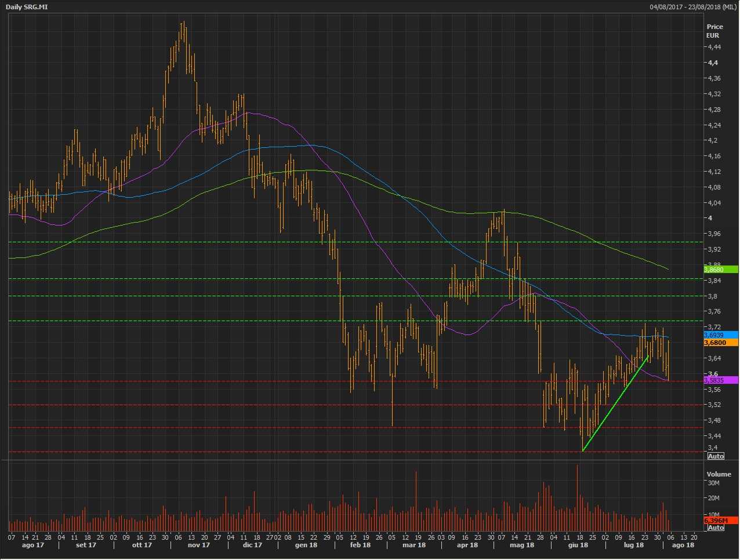Screen dimensions: 740x560
Task: Click the date range 04/08/2017 - 23/08/2018 label
Action: pos(692,6)
